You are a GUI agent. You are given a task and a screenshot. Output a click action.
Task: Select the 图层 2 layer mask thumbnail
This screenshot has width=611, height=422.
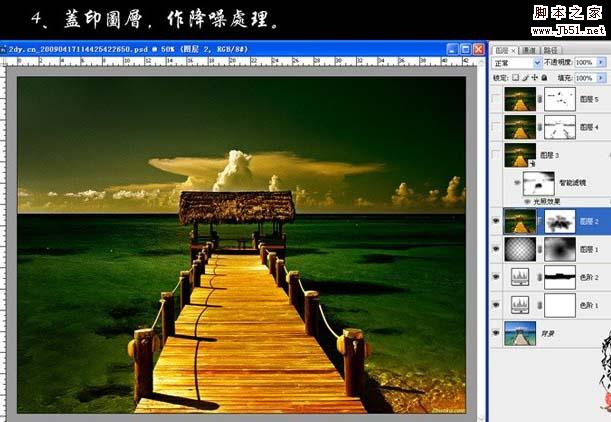[x=560, y=221]
